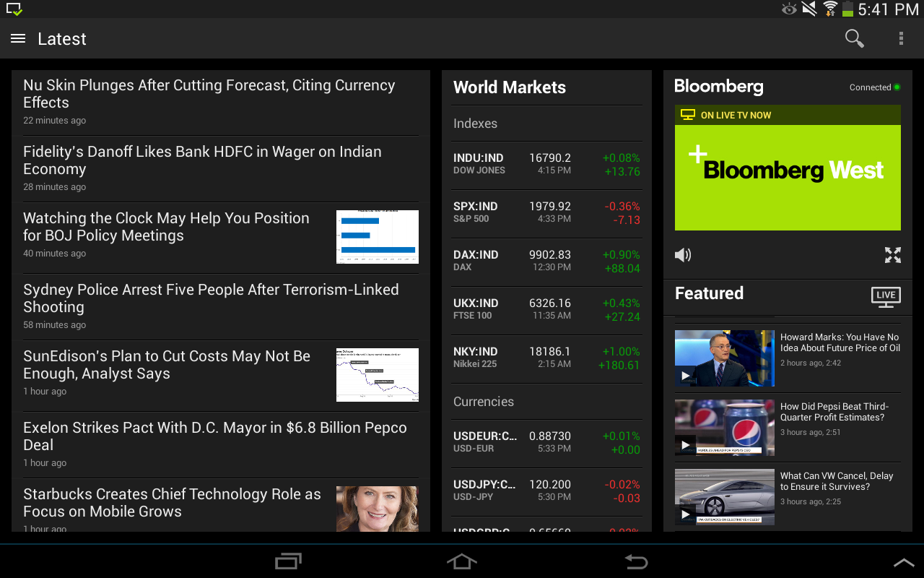Open the LIVE TV icon beside Featured
Image resolution: width=924 pixels, height=578 pixels.
pyautogui.click(x=886, y=296)
